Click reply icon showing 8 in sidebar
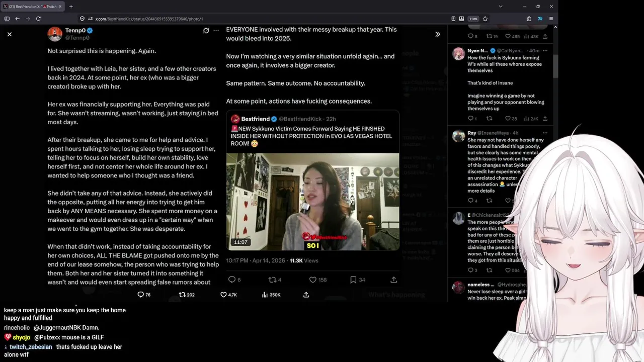This screenshot has height=362, width=644. (x=470, y=36)
